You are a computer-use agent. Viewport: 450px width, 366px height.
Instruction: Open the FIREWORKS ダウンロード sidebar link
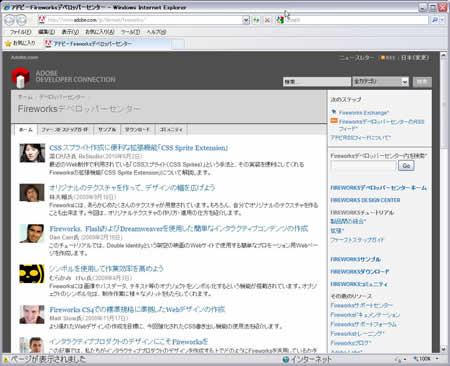360,272
